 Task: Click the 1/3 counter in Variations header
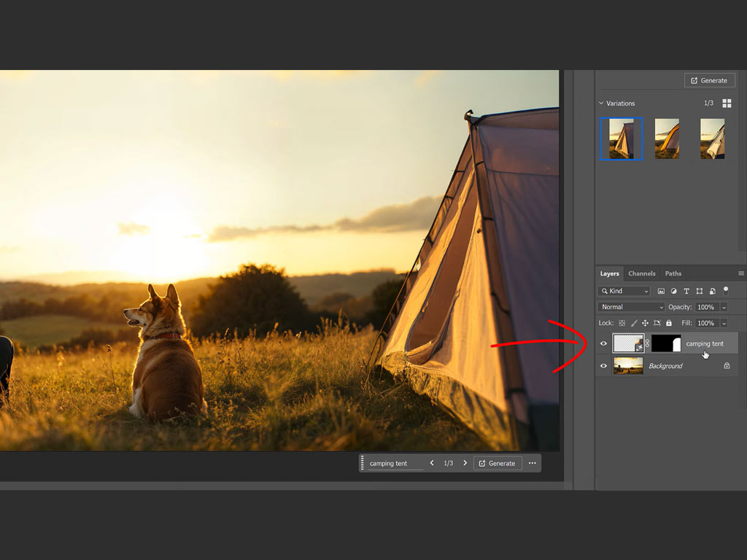[708, 104]
